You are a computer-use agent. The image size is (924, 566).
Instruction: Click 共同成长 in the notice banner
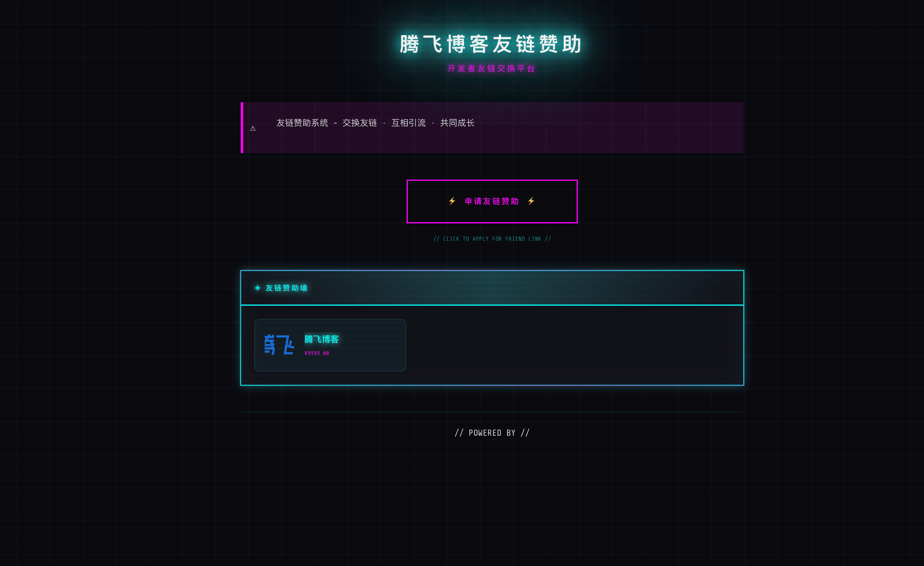pos(457,123)
